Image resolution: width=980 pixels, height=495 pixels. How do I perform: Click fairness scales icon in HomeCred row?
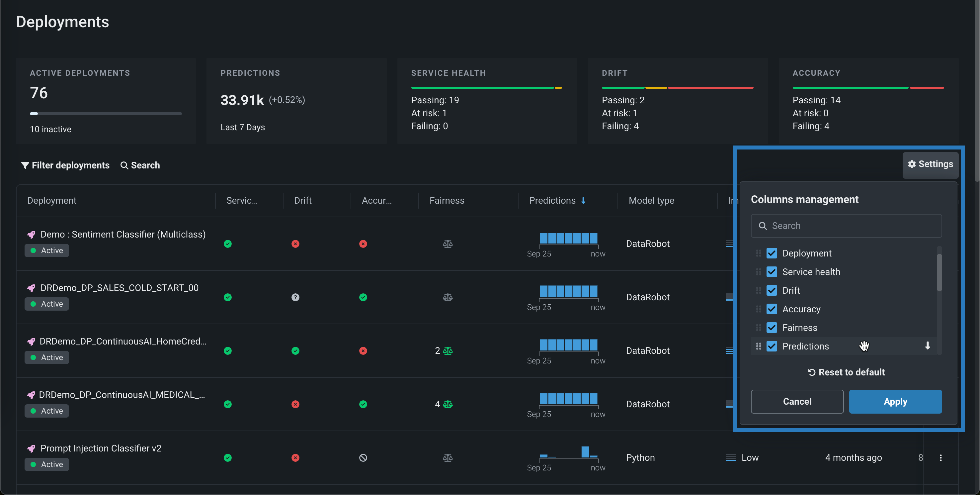pos(448,351)
